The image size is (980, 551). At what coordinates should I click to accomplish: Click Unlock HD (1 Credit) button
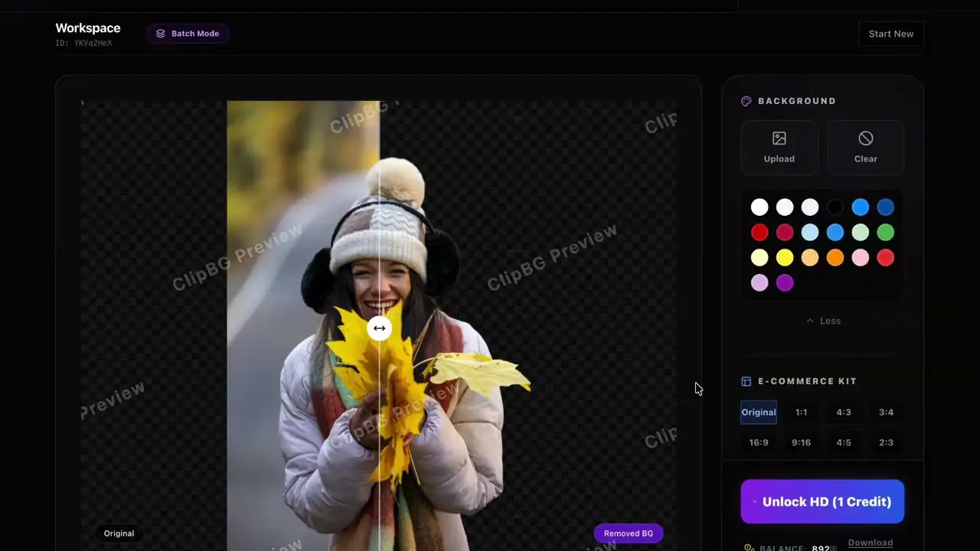click(822, 502)
